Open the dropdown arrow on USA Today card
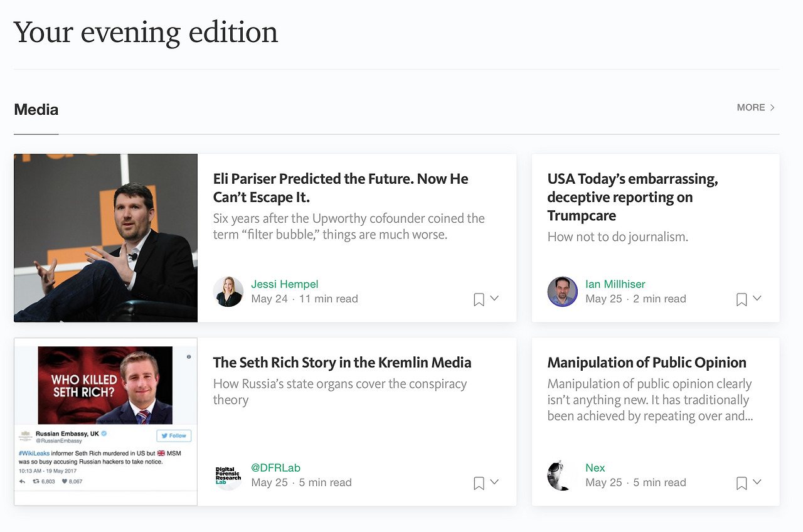 tap(757, 299)
